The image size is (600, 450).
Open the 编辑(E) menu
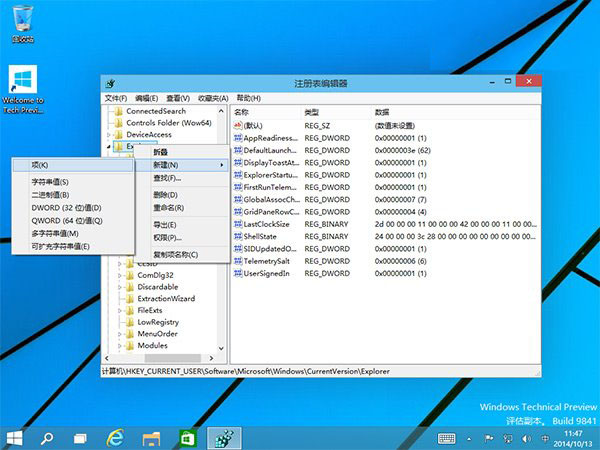[x=146, y=98]
